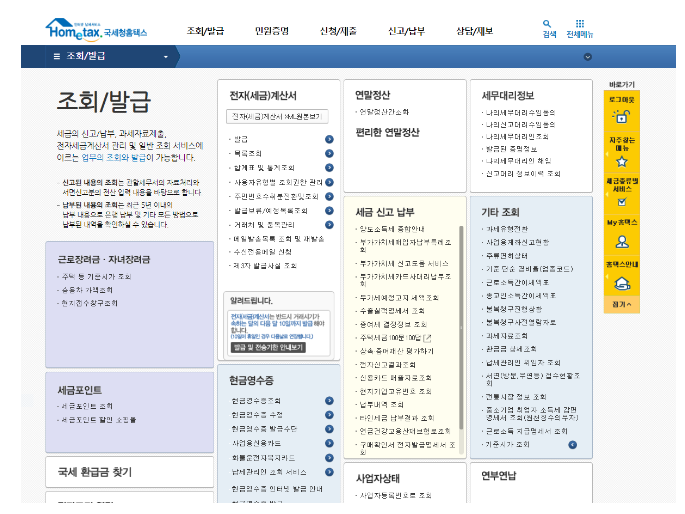Open 전자신고결과조회 link
The image size is (685, 514).
pyautogui.click(x=387, y=365)
